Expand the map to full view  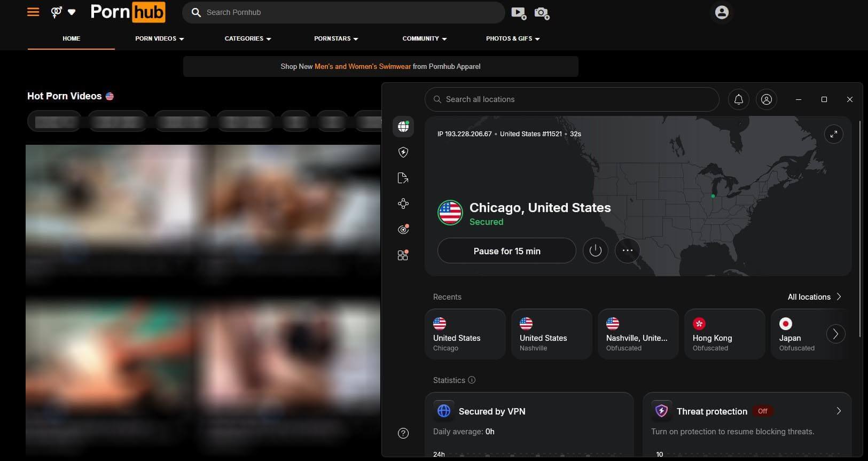[834, 134]
